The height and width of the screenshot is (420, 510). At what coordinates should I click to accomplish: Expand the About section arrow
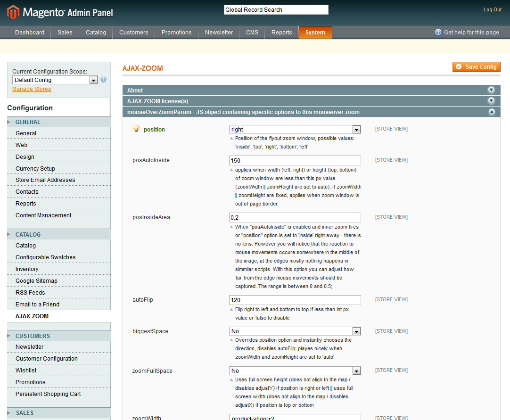pos(491,90)
